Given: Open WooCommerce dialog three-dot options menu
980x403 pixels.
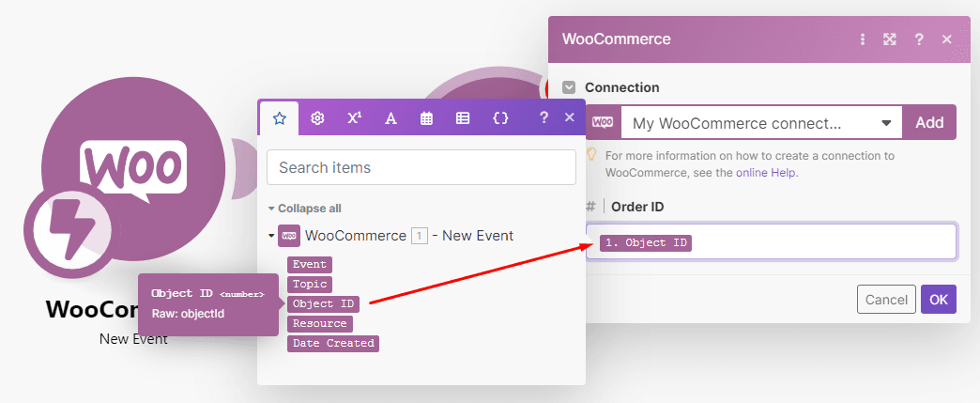Looking at the screenshot, I should point(863,39).
